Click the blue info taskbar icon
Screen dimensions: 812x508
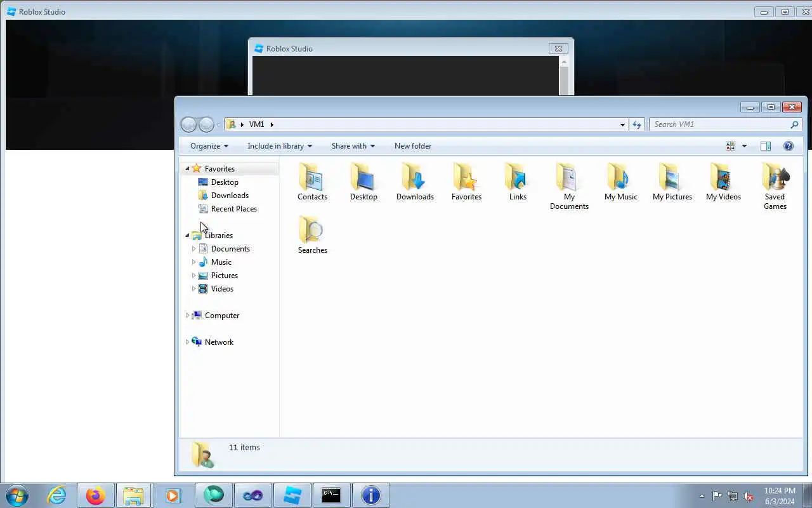pyautogui.click(x=370, y=495)
